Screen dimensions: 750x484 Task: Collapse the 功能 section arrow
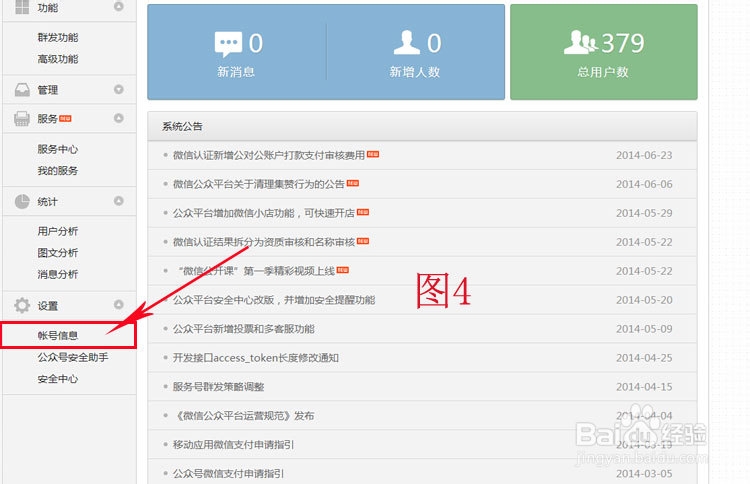coord(119,7)
